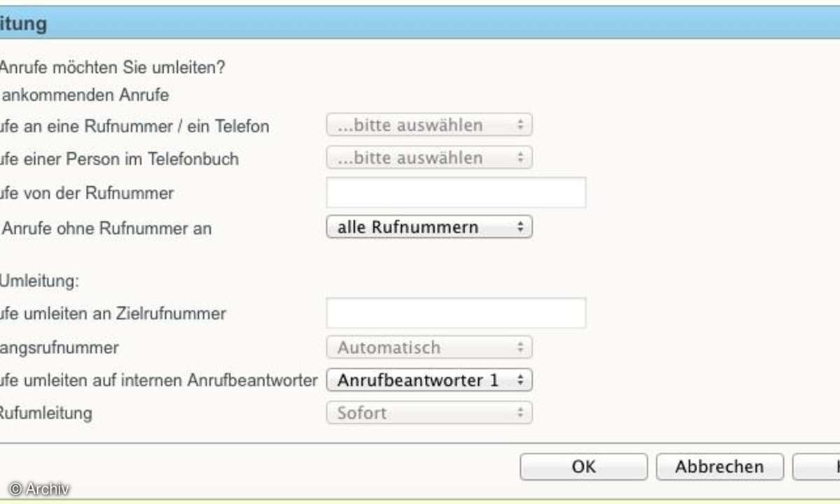Screen dimensions: 840x504
Task: Choose 'umleiten auf internen Anrufbeantworter' option
Action: click(x=159, y=380)
